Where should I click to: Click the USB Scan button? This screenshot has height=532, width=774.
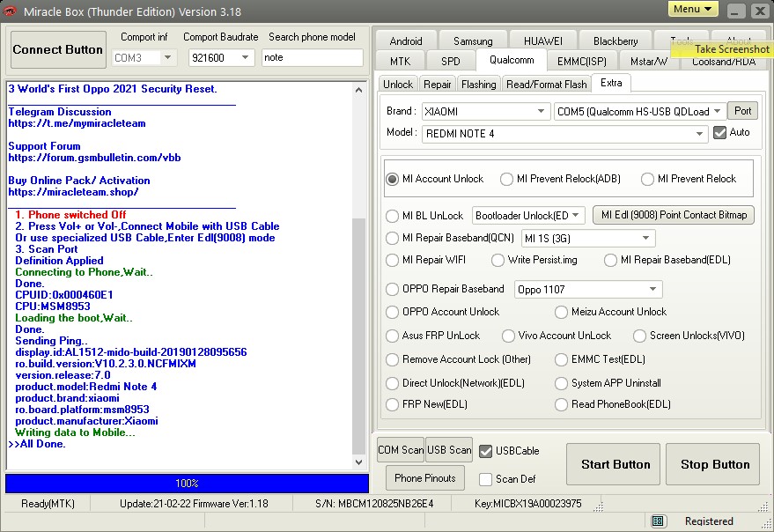point(449,450)
